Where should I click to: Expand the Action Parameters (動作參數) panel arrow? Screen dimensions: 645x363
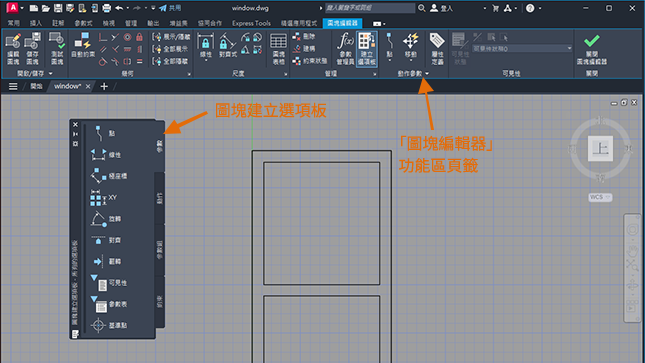point(427,74)
